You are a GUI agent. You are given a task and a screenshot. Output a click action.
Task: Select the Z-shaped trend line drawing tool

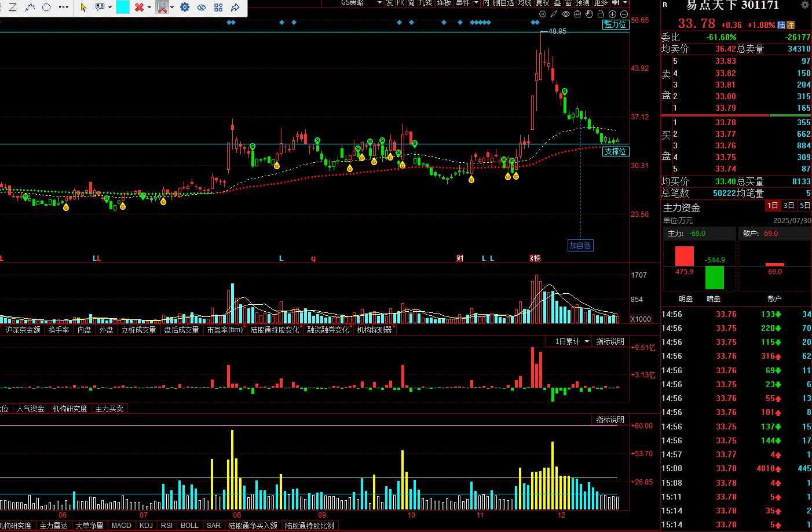pyautogui.click(x=13, y=7)
